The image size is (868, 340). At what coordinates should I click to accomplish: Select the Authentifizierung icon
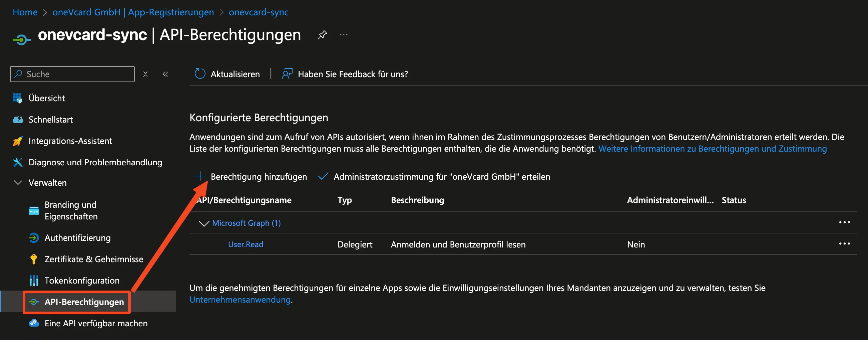coord(34,237)
